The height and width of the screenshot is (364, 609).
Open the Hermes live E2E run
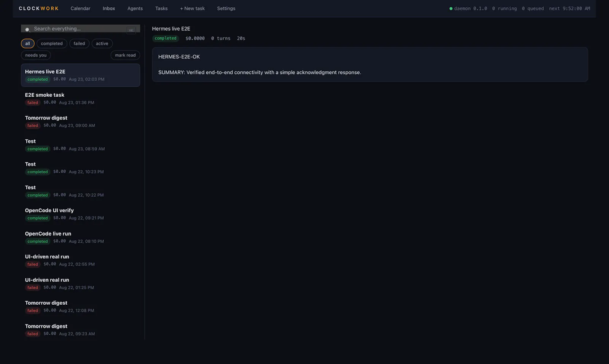(x=80, y=75)
